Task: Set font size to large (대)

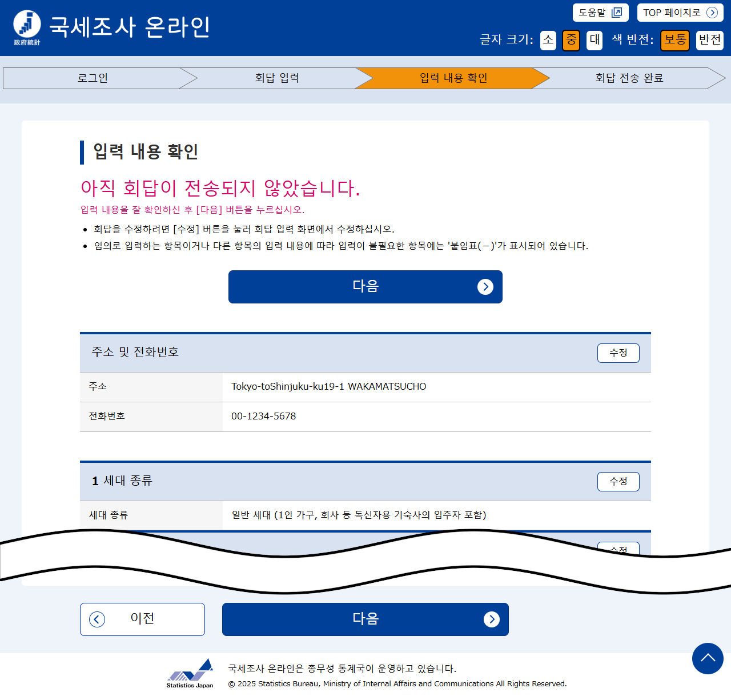Action: pos(595,40)
